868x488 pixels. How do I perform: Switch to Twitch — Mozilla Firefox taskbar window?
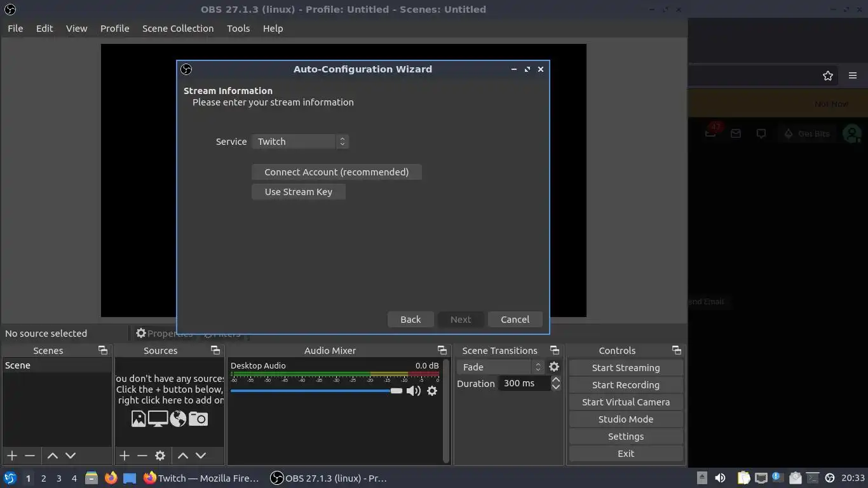[201, 478]
